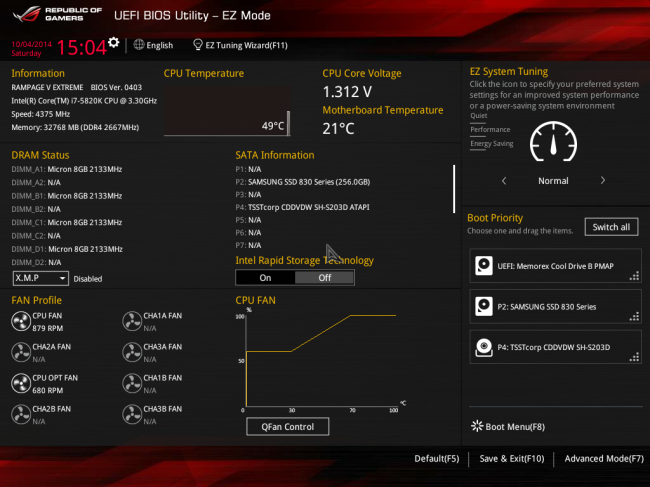Click the Intel Core i7-5820K CPU line

(x=84, y=101)
